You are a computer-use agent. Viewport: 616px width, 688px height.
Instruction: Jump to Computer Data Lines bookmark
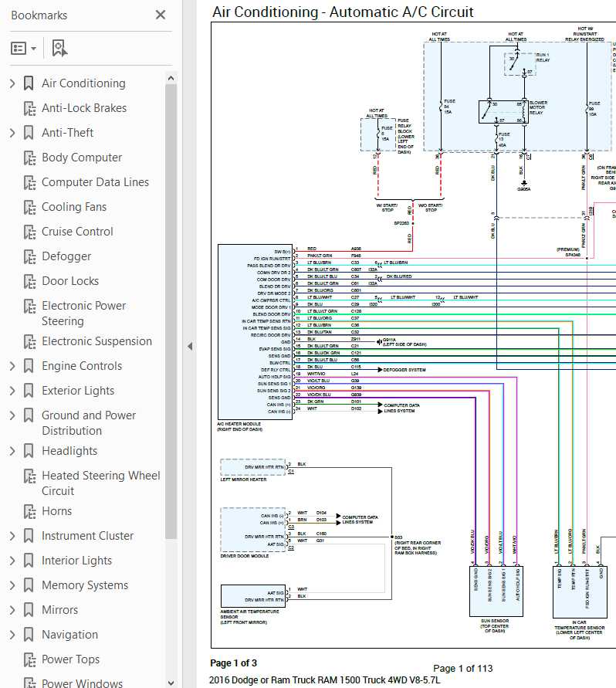tap(95, 182)
